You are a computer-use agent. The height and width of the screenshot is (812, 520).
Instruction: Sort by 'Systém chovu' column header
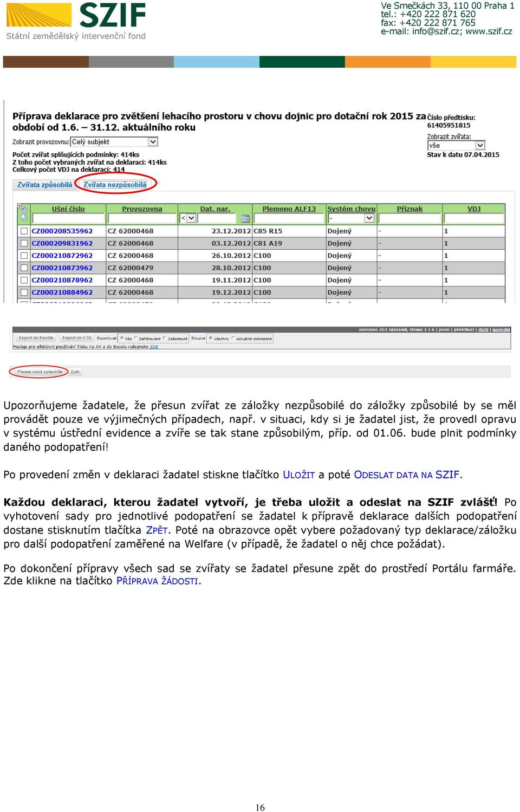point(351,209)
